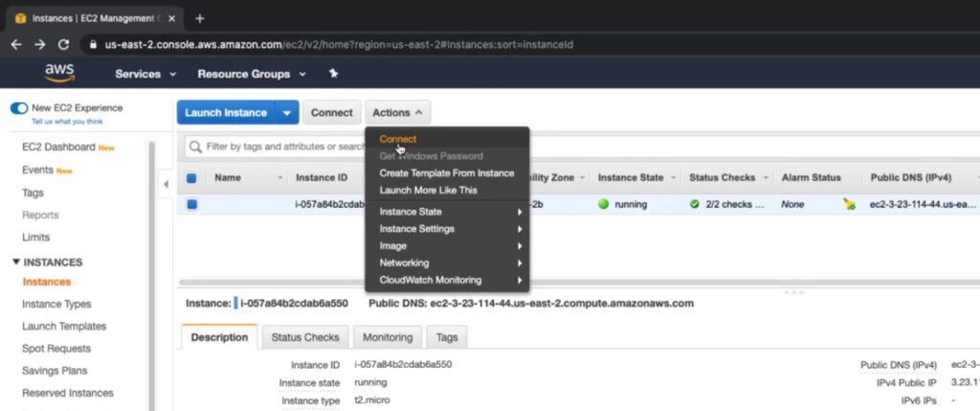Click the green status checks checkmark icon
Screen dimensions: 980x411
[695, 204]
